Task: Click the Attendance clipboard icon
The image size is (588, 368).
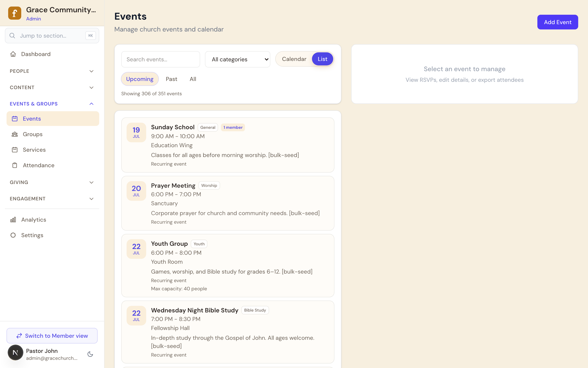Action: coord(15,165)
